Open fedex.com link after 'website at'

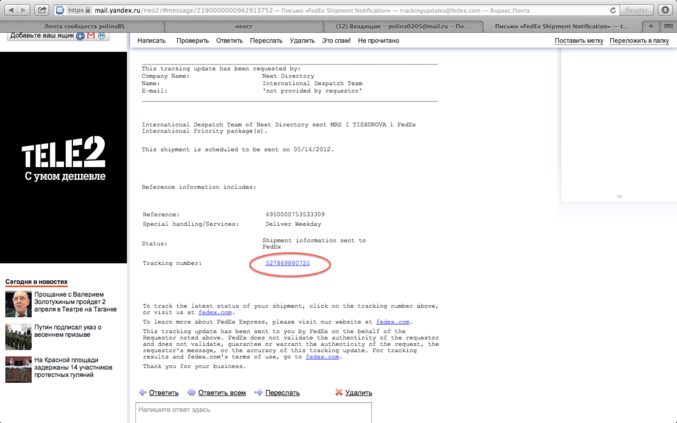392,322
